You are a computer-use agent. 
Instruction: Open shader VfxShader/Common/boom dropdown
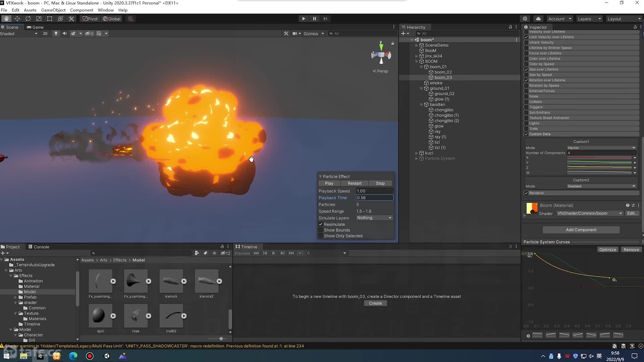click(590, 214)
